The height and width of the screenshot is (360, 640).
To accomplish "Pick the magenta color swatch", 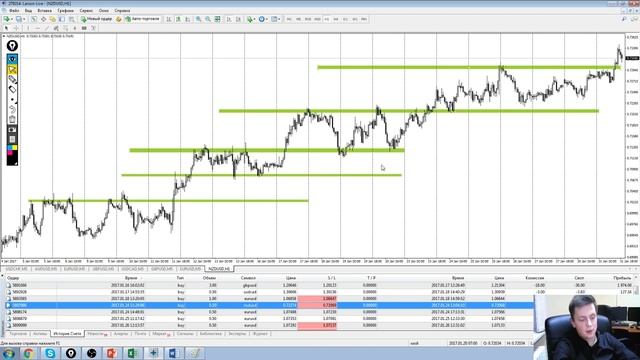I will coord(10,153).
